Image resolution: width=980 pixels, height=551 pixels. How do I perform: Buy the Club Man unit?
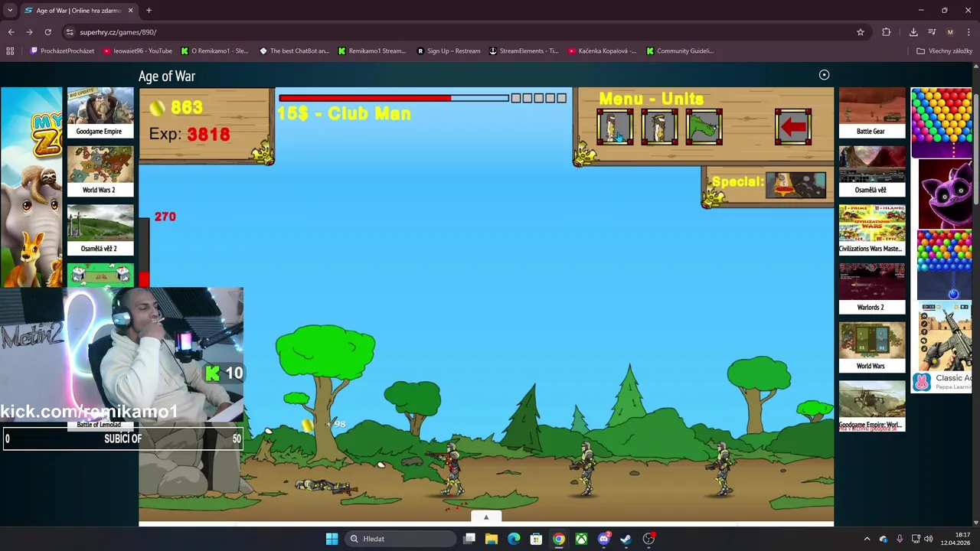click(x=615, y=127)
